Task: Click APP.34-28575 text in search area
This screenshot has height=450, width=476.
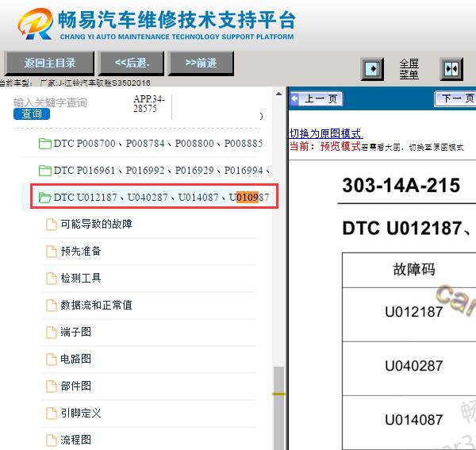Action: [x=149, y=104]
